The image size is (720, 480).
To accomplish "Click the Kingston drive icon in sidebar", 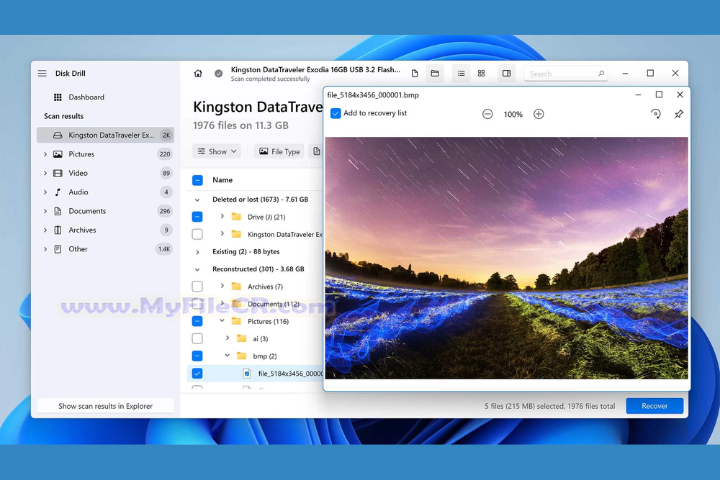I will [x=57, y=135].
